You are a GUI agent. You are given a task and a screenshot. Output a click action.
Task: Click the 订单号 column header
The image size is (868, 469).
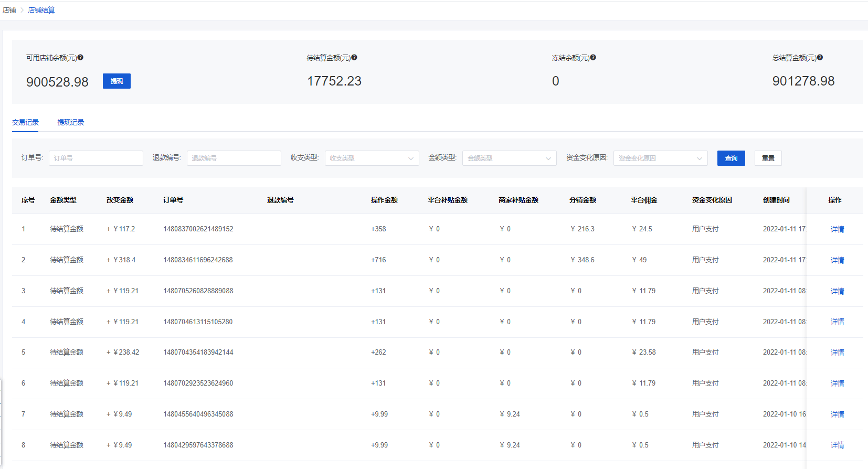pos(173,200)
